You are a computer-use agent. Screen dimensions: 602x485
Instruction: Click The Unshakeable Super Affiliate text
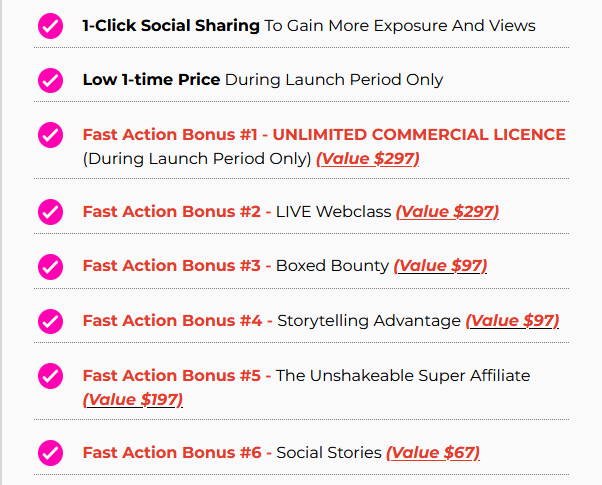pyautogui.click(x=403, y=376)
